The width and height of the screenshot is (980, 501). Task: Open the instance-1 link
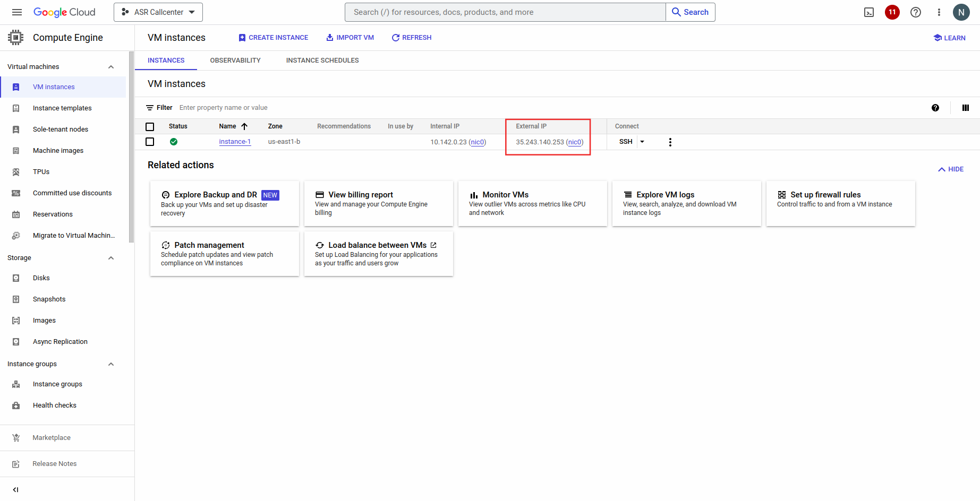tap(235, 142)
